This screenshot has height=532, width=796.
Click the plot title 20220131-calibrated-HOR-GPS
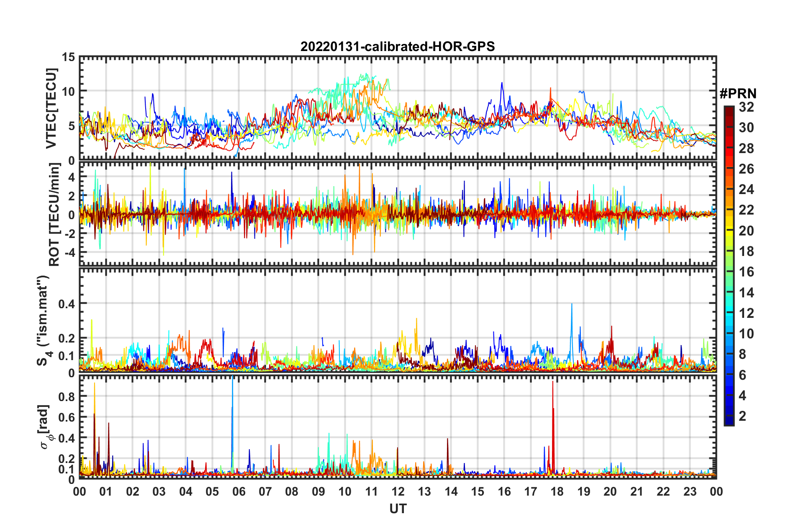pos(398,46)
